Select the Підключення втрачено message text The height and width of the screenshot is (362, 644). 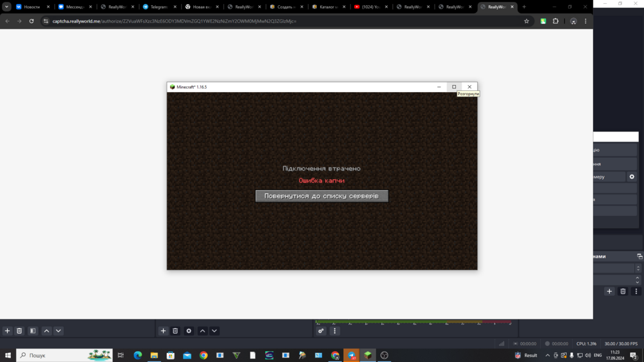click(321, 169)
